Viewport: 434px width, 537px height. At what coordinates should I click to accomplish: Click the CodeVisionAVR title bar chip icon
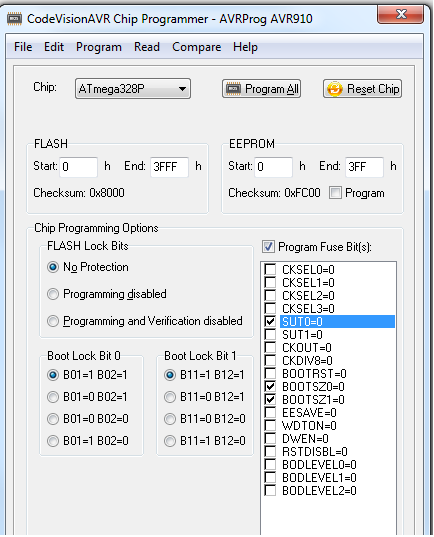[14, 18]
